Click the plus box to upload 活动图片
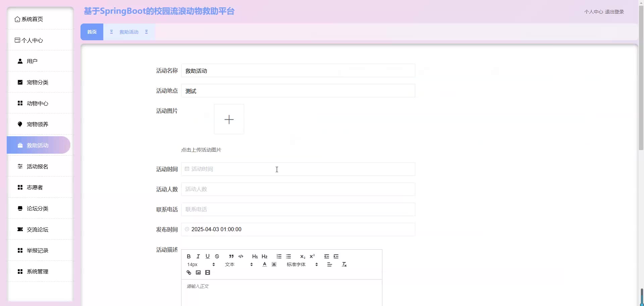644x306 pixels. click(229, 119)
